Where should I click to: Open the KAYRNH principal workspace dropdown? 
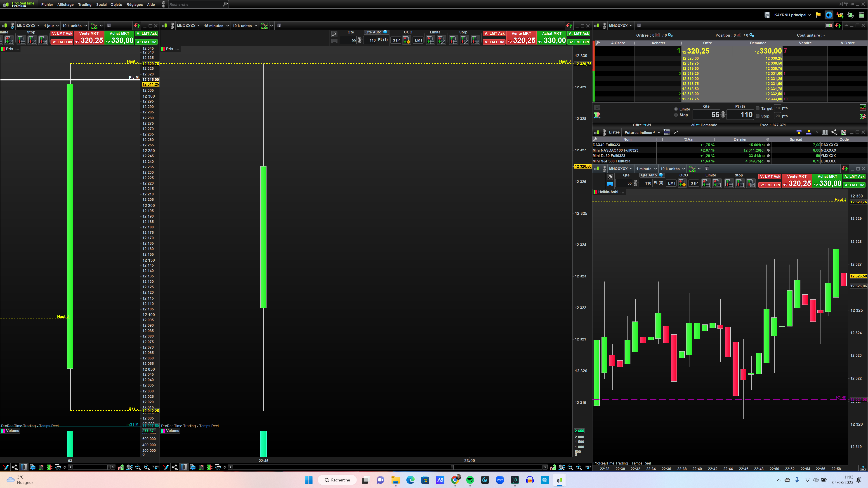point(792,15)
